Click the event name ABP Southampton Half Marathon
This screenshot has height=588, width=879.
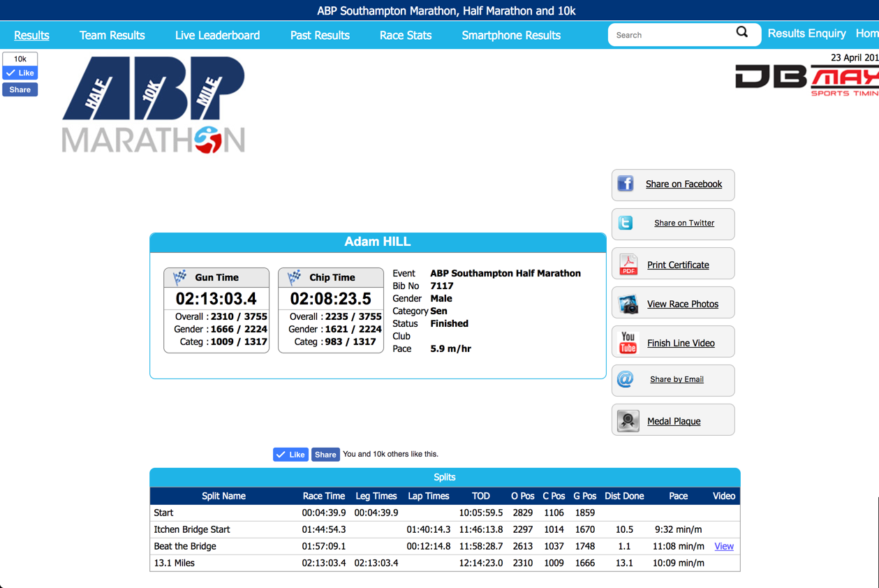[x=505, y=273]
